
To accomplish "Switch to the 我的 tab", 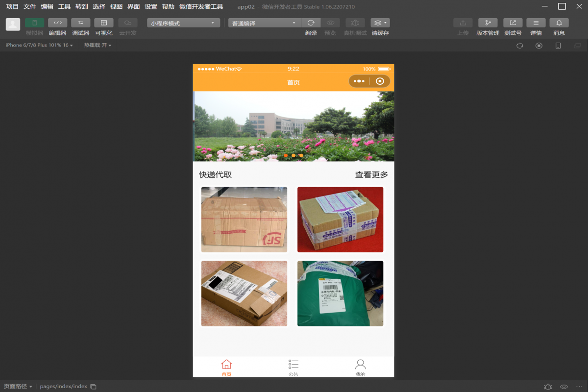I will tap(360, 367).
